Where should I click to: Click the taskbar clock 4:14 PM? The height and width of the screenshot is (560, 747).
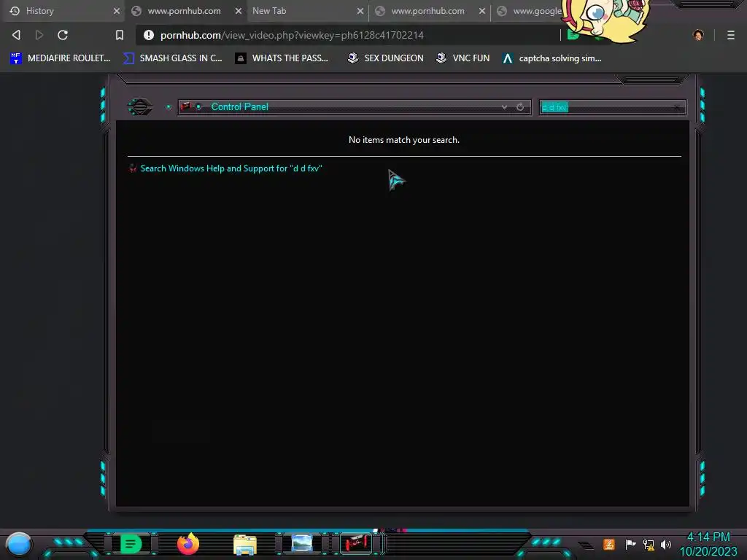(708, 537)
